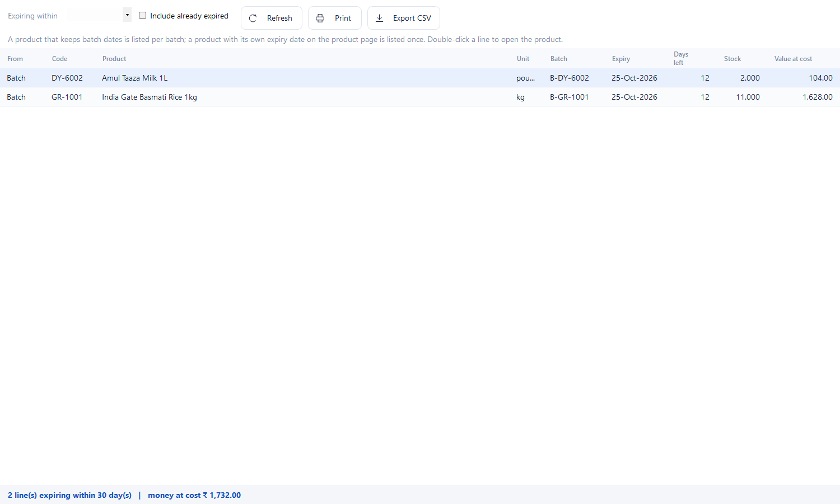840x504 pixels.
Task: Click the value at cost 1,628.00
Action: (x=818, y=97)
